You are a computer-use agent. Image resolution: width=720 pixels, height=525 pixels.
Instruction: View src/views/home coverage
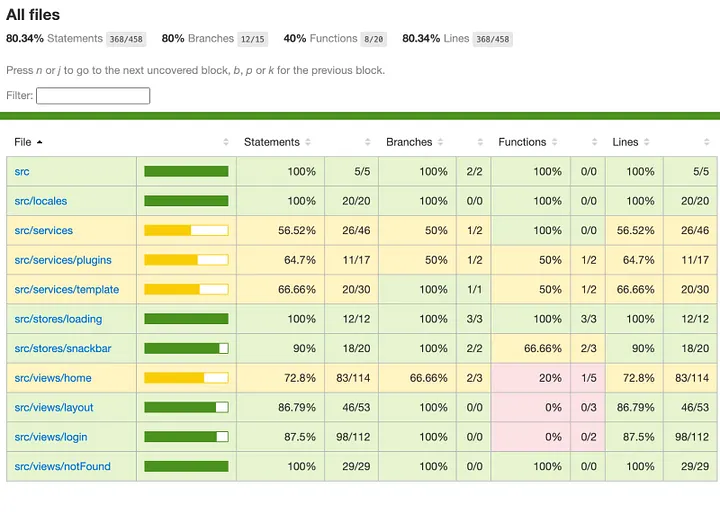(x=53, y=378)
